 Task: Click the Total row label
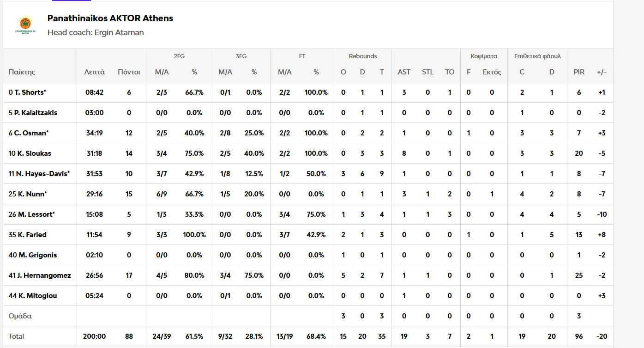pos(17,336)
